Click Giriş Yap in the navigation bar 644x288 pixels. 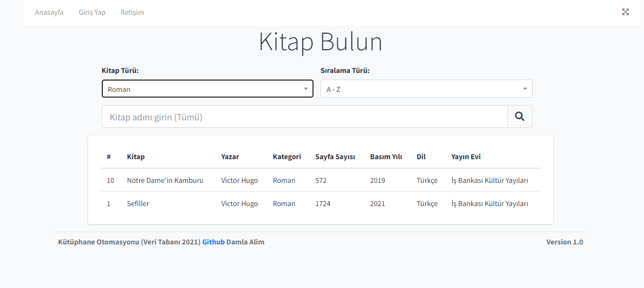click(92, 12)
